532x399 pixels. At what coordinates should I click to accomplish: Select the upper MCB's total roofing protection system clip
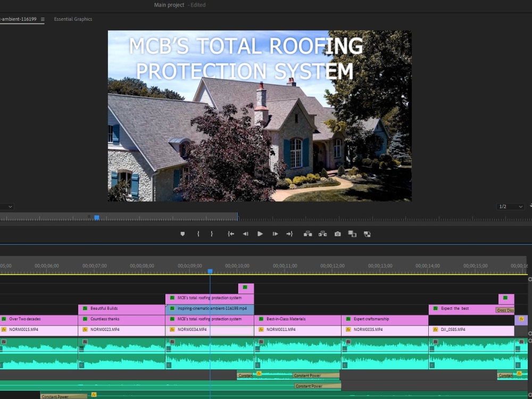[x=209, y=298]
